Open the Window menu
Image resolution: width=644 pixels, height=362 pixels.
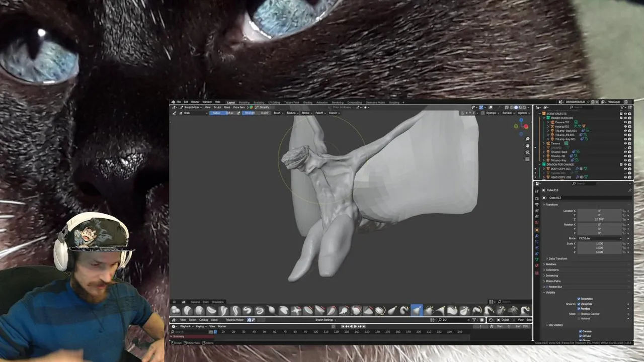pyautogui.click(x=207, y=102)
